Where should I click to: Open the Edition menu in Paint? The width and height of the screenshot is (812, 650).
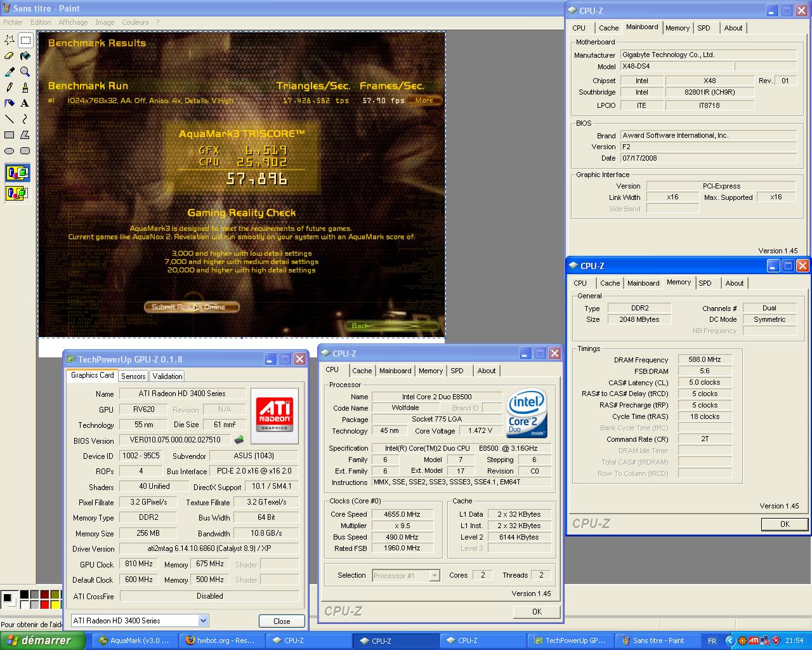click(x=41, y=22)
